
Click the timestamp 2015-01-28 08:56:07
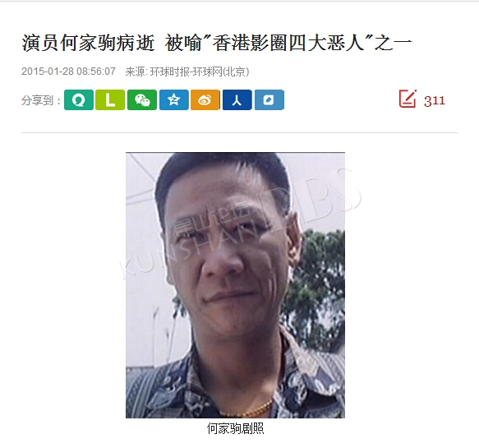pyautogui.click(x=68, y=72)
